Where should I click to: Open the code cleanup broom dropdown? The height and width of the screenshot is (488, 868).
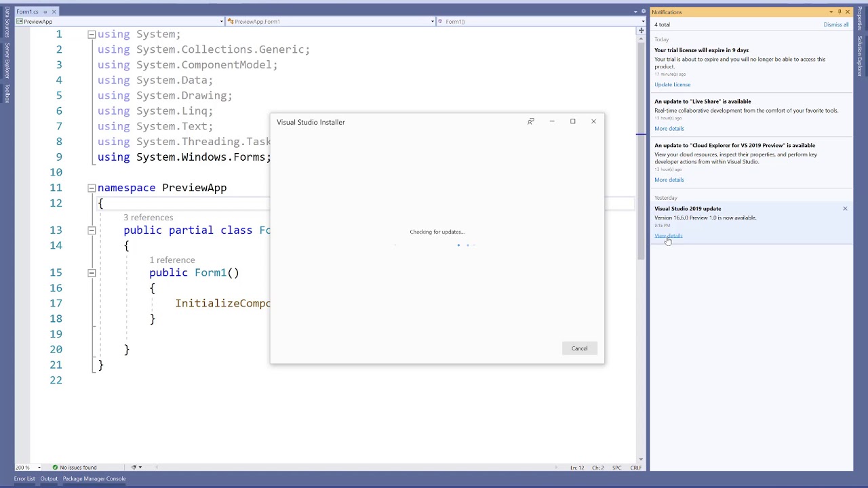(x=140, y=468)
